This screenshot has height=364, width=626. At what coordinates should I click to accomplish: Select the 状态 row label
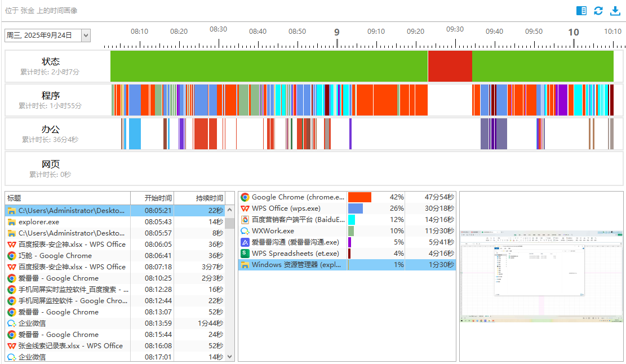(50, 61)
